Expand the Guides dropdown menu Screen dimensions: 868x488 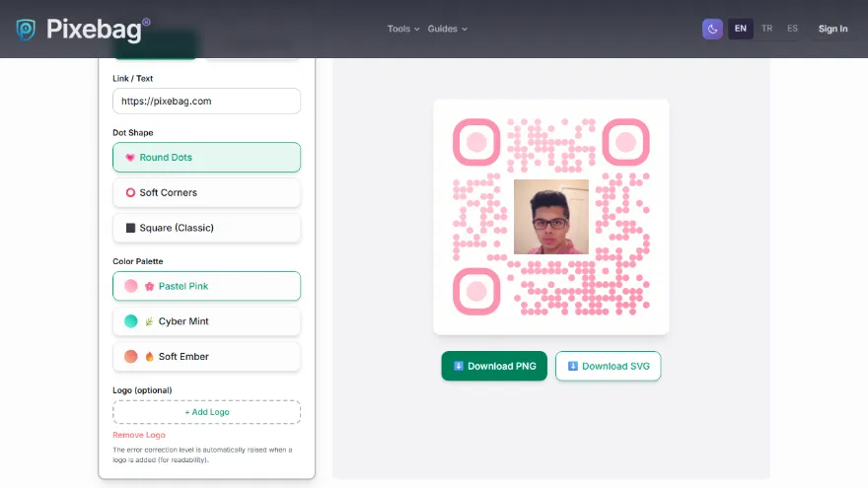tap(447, 29)
